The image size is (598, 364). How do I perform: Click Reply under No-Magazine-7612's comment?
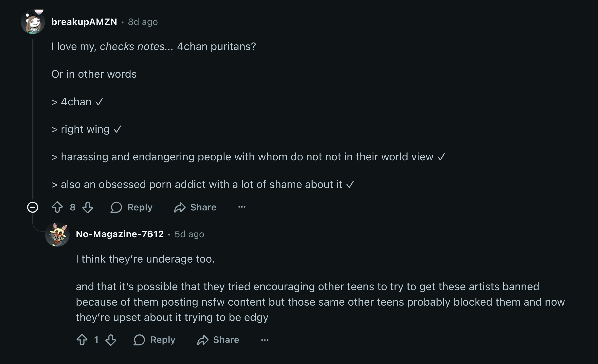tap(154, 340)
